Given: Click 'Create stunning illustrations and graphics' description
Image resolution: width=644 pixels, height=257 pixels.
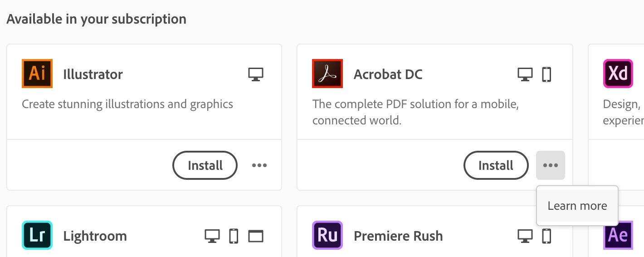Looking at the screenshot, I should click(x=127, y=104).
